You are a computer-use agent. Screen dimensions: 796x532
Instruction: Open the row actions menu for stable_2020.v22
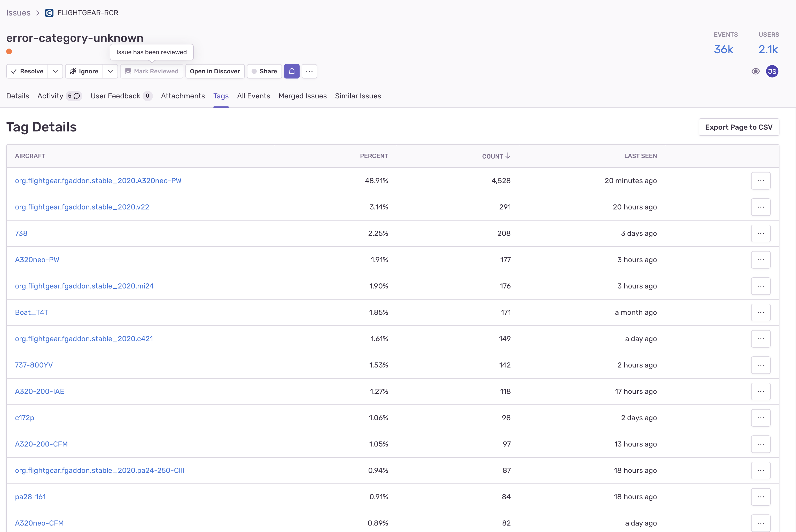coord(761,207)
